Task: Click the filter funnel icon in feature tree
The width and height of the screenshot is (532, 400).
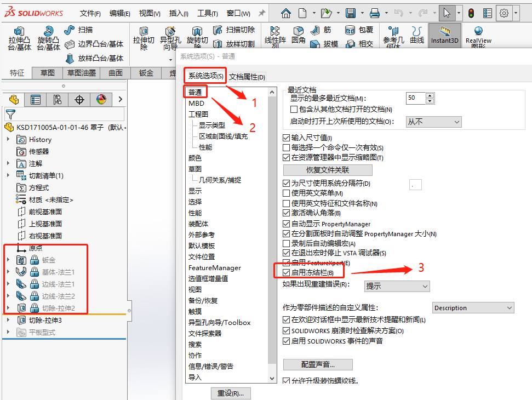Action: tap(10, 114)
